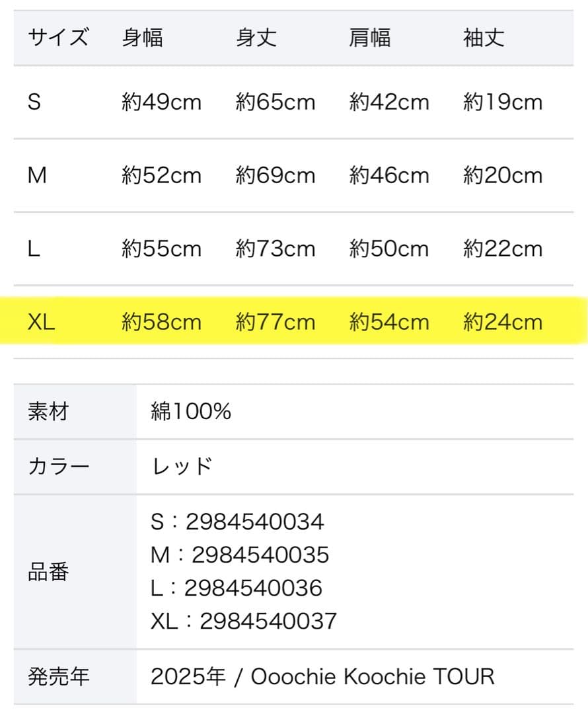This screenshot has width=588, height=714.
Task: Click M product number 2984540035
Action: point(260,555)
